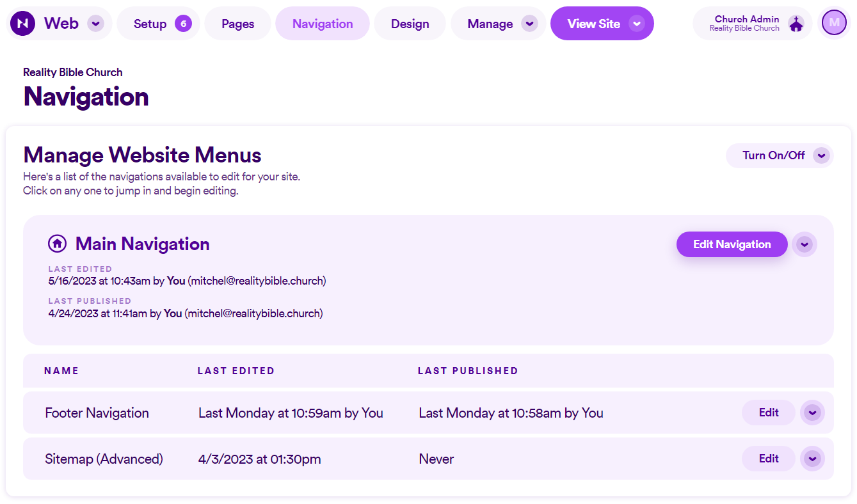Edit the Sitemap (Advanced) menu
The image size is (857, 504).
click(x=768, y=459)
